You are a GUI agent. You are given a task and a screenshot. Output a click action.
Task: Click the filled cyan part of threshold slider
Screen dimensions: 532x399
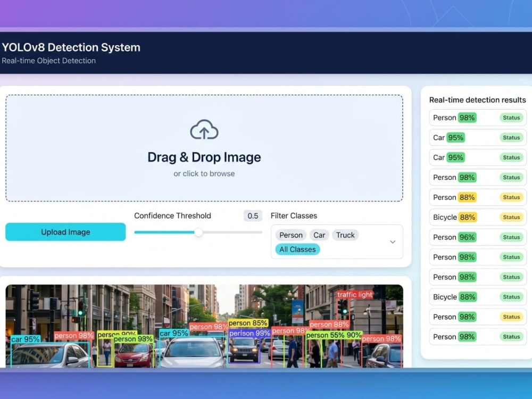tap(164, 232)
